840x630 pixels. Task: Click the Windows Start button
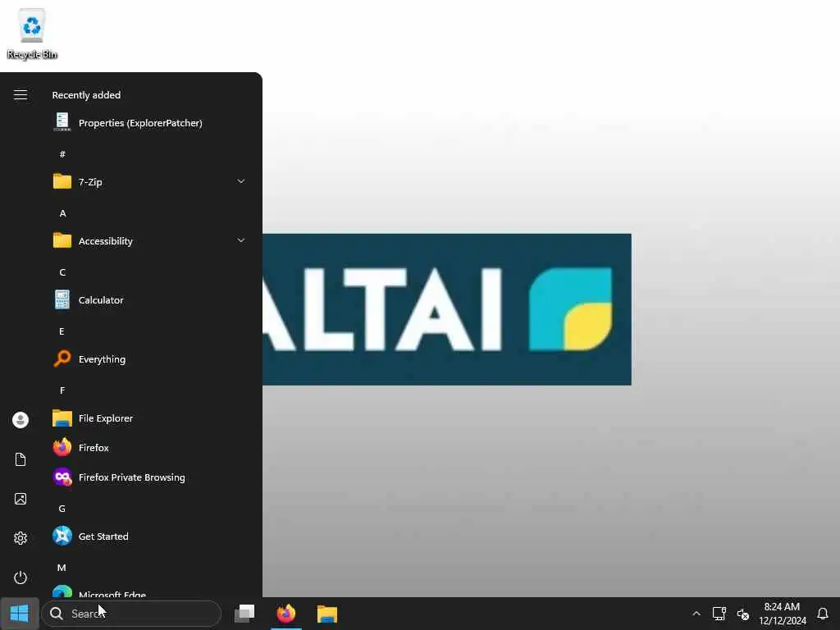coord(20,614)
